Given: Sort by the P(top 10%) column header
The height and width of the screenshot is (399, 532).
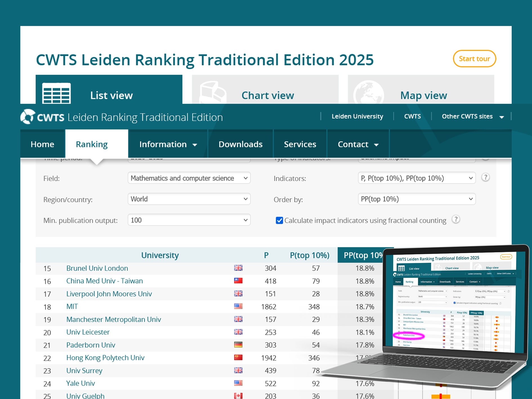Looking at the screenshot, I should 309,255.
